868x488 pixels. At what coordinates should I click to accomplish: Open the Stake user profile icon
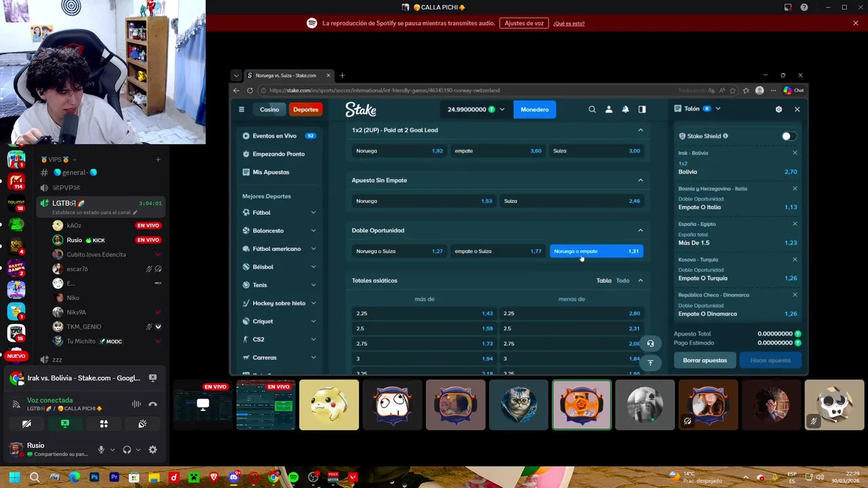[608, 109]
